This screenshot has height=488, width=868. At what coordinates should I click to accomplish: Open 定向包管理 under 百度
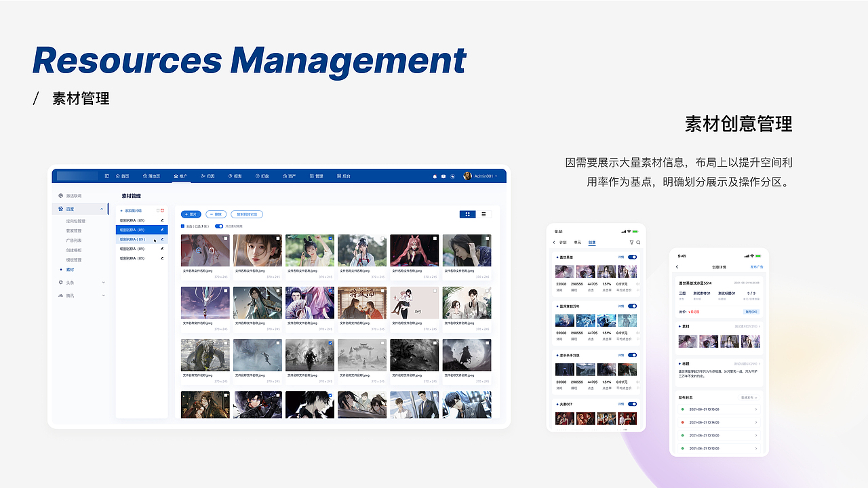76,221
